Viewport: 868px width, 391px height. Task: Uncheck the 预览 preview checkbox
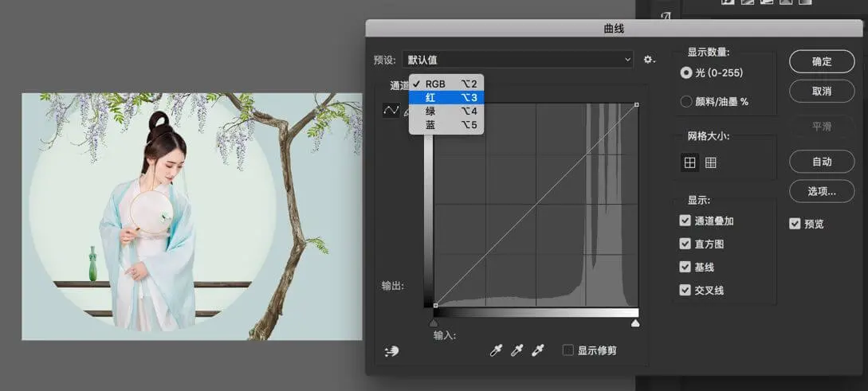[795, 224]
